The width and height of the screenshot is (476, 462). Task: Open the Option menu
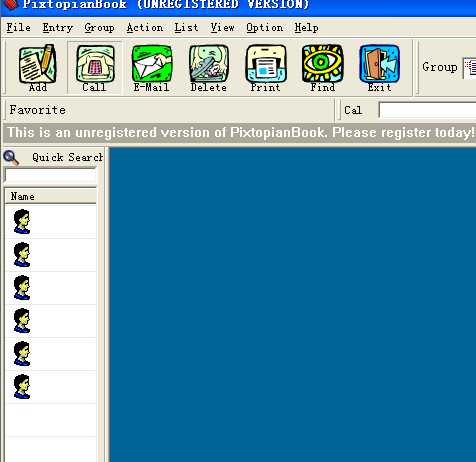[x=265, y=28]
